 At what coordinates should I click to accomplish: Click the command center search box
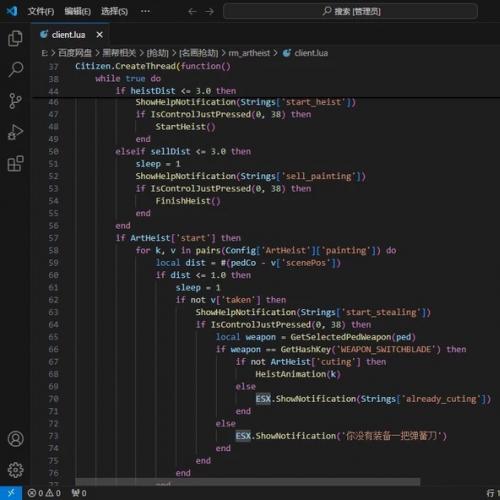pyautogui.click(x=350, y=12)
